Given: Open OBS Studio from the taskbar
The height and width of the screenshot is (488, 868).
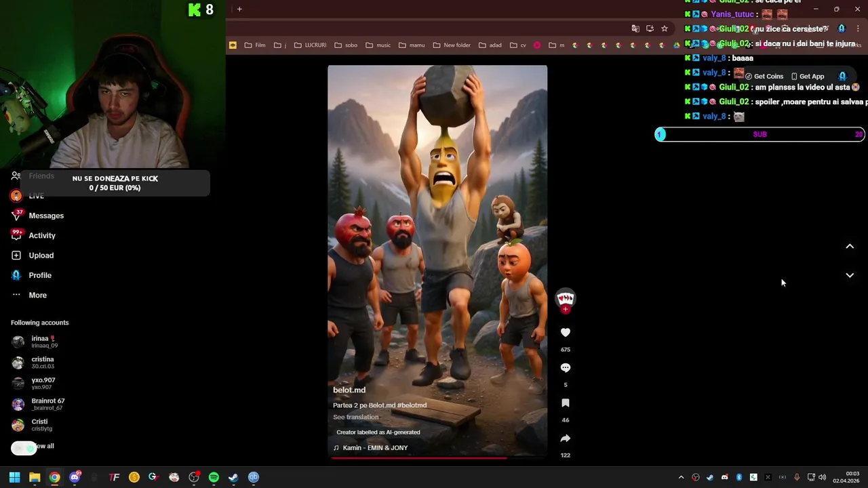Looking at the screenshot, I should pos(194,477).
